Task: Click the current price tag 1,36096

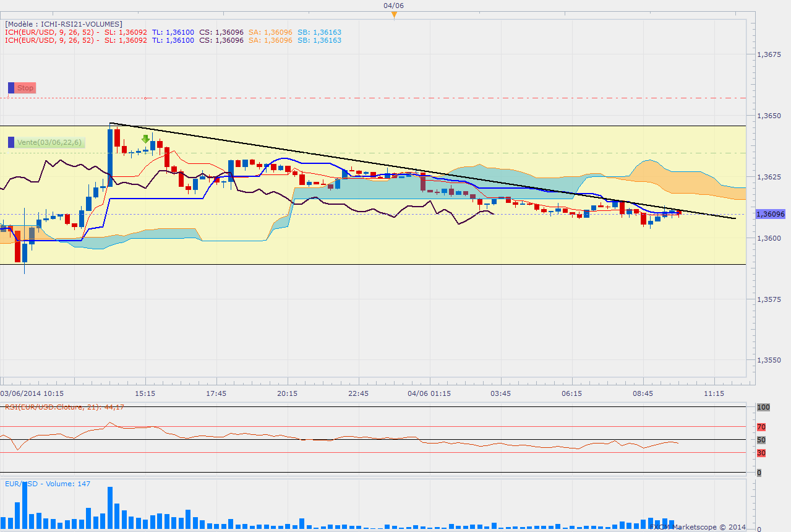Action: click(770, 214)
